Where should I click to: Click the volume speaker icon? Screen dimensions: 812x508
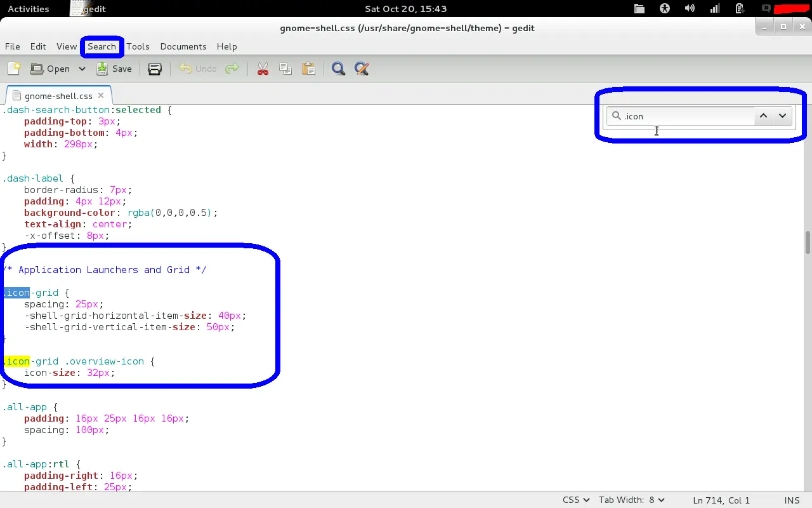(690, 9)
